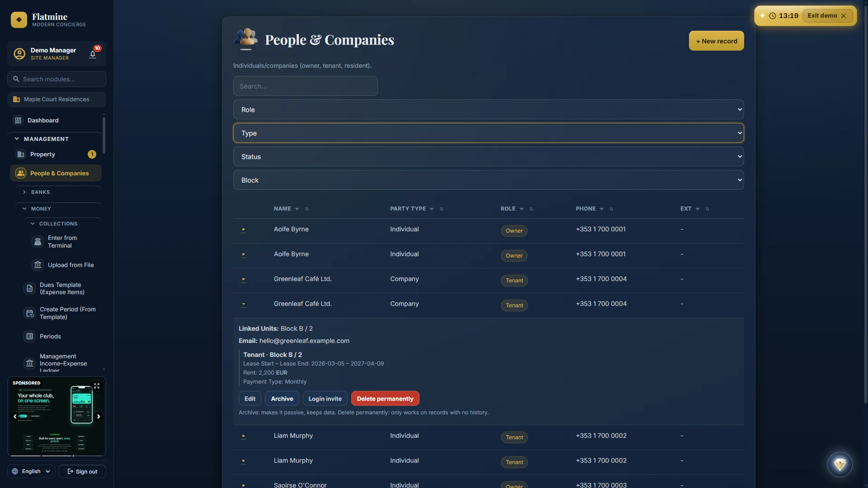The width and height of the screenshot is (868, 488).
Task: Expand the first Liam Murphy row
Action: (244, 436)
